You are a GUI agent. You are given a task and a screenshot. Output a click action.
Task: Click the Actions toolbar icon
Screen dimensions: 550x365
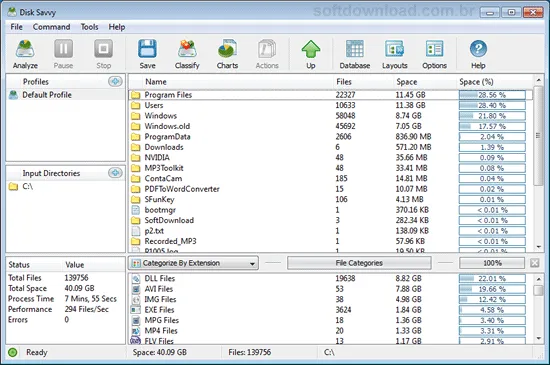tap(267, 49)
